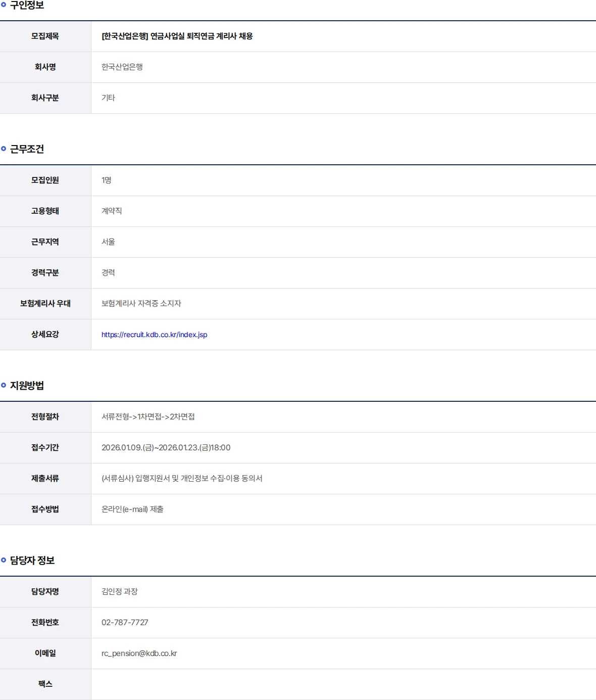This screenshot has height=700, width=596.
Task: Click the company name value 한국산업은행
Action: pyautogui.click(x=122, y=67)
